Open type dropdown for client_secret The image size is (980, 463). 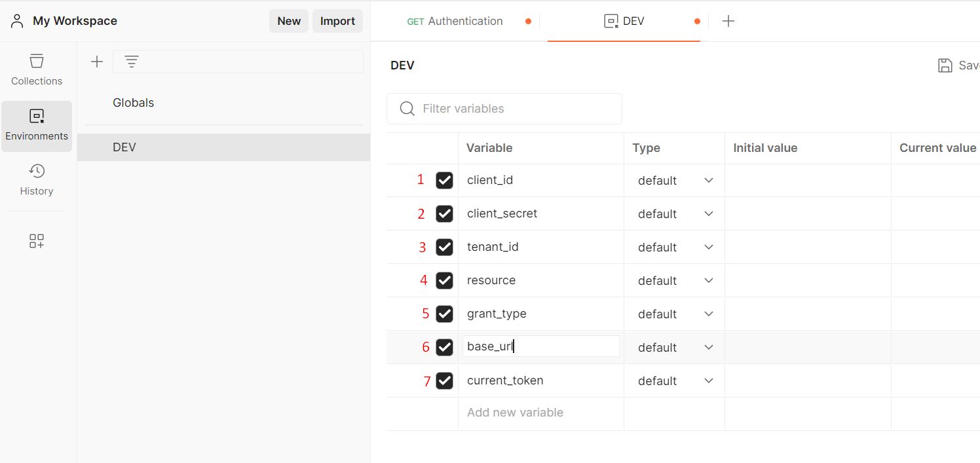point(675,214)
